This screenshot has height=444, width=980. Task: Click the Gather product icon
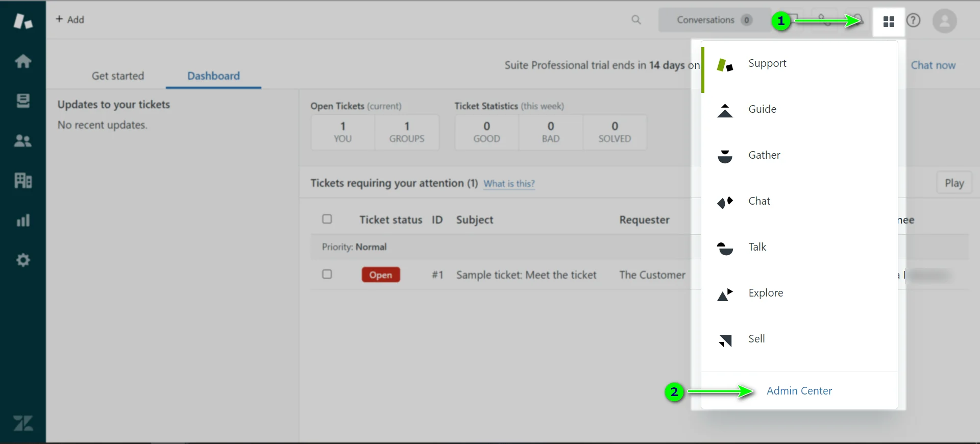point(725,157)
